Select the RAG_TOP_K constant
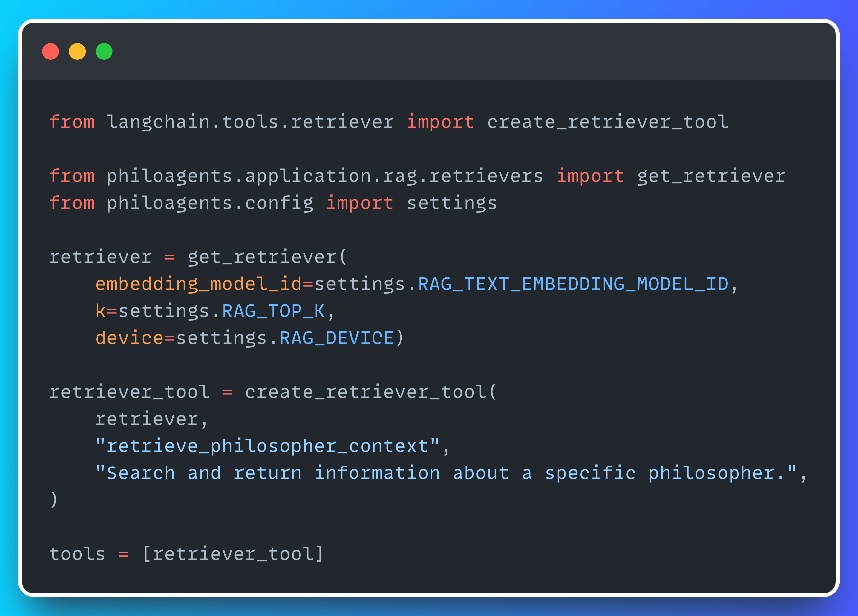The height and width of the screenshot is (616, 858). (273, 311)
